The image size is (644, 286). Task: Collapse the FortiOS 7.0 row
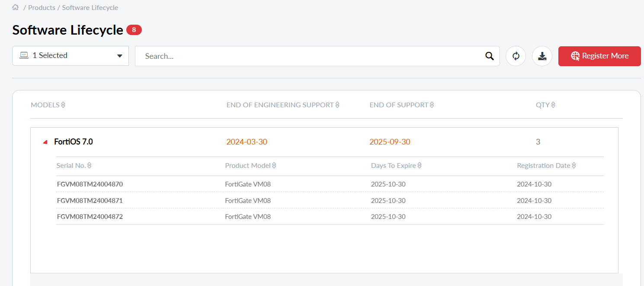tap(45, 142)
